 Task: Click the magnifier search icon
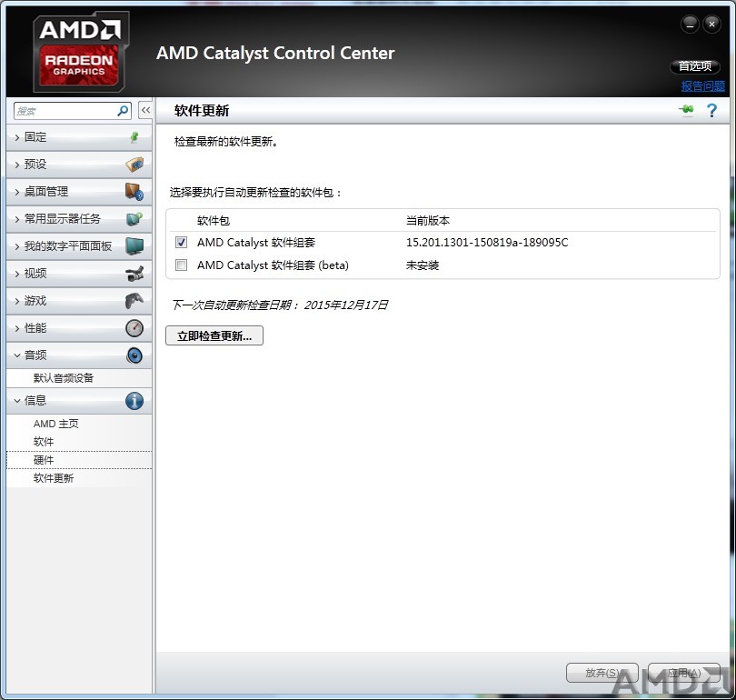click(123, 111)
